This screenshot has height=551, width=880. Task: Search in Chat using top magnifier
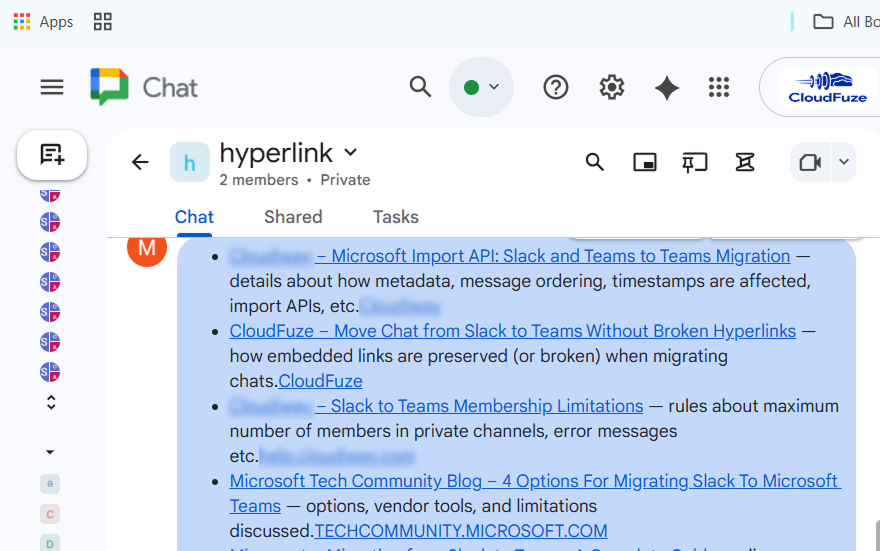(420, 87)
